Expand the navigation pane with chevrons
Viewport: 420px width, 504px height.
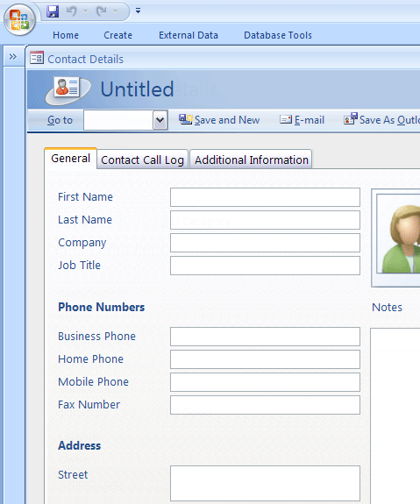[x=13, y=57]
